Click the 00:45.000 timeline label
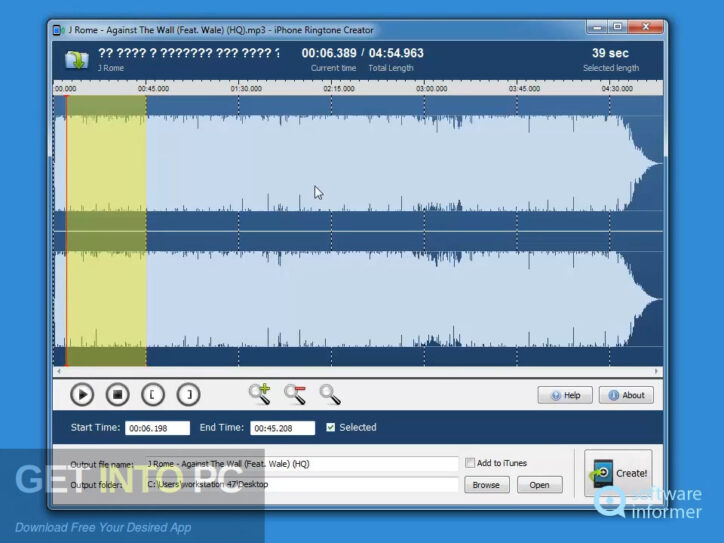 click(153, 89)
